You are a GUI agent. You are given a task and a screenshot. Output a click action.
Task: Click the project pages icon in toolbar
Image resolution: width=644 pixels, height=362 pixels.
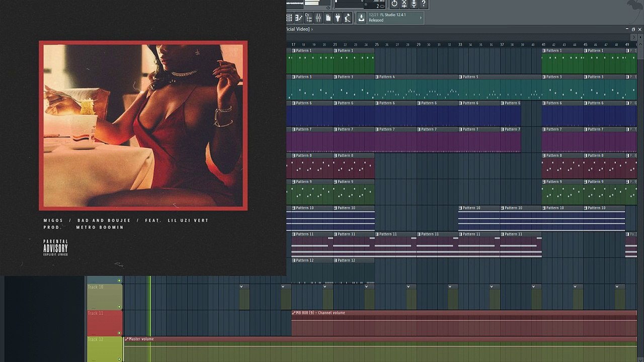(328, 18)
